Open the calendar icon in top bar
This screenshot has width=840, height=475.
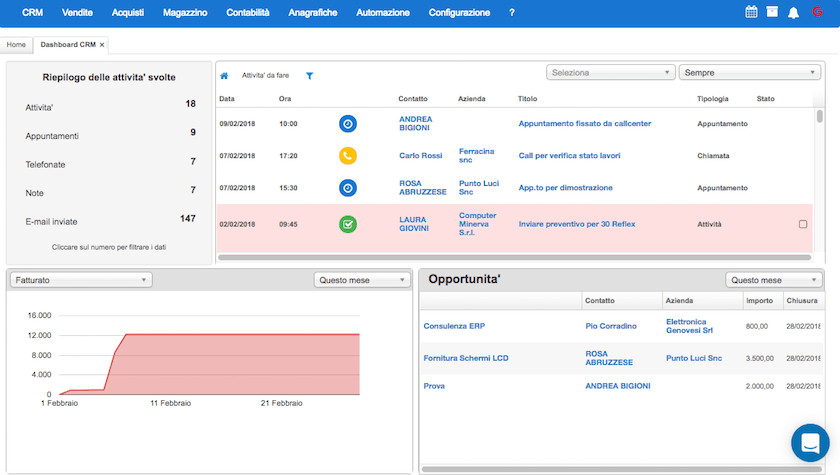752,13
